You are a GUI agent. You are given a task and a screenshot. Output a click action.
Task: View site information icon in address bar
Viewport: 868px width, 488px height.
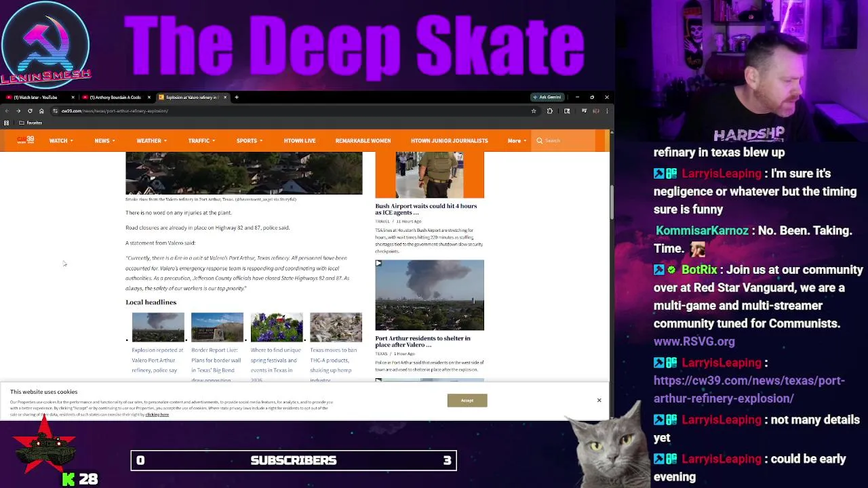[x=55, y=110]
